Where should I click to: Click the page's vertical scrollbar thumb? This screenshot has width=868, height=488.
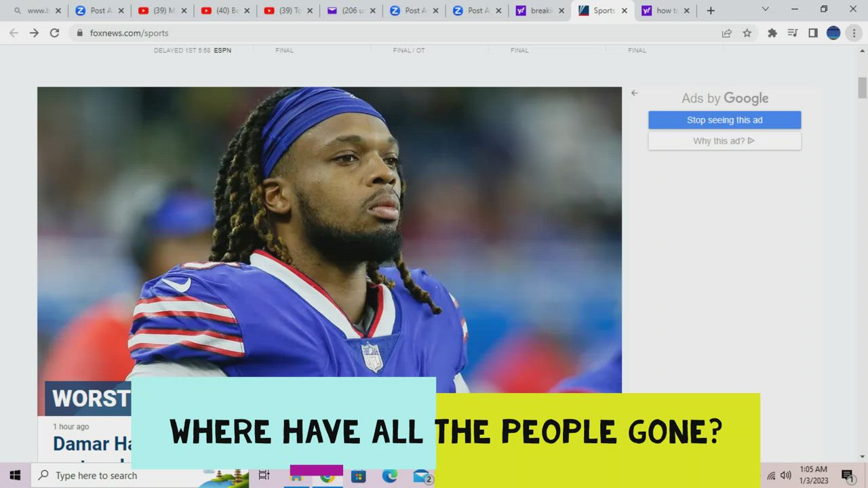point(862,88)
